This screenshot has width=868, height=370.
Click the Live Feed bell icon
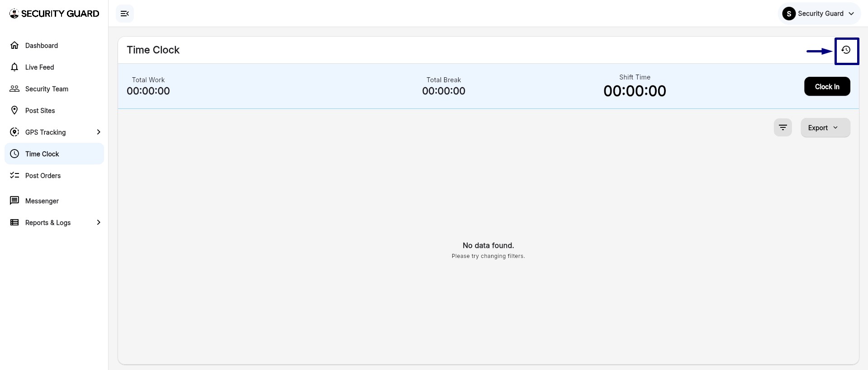coord(14,67)
